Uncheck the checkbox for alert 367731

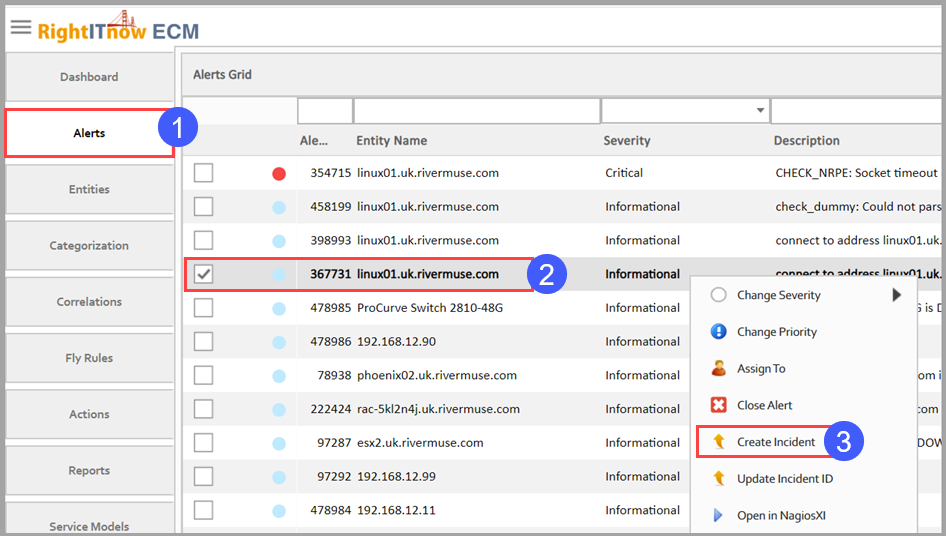(x=203, y=274)
